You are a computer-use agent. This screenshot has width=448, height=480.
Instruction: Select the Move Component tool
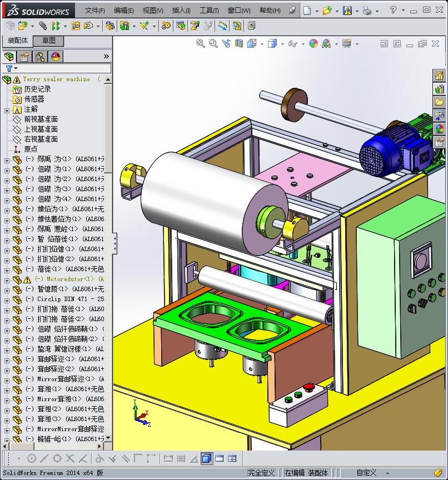click(88, 26)
